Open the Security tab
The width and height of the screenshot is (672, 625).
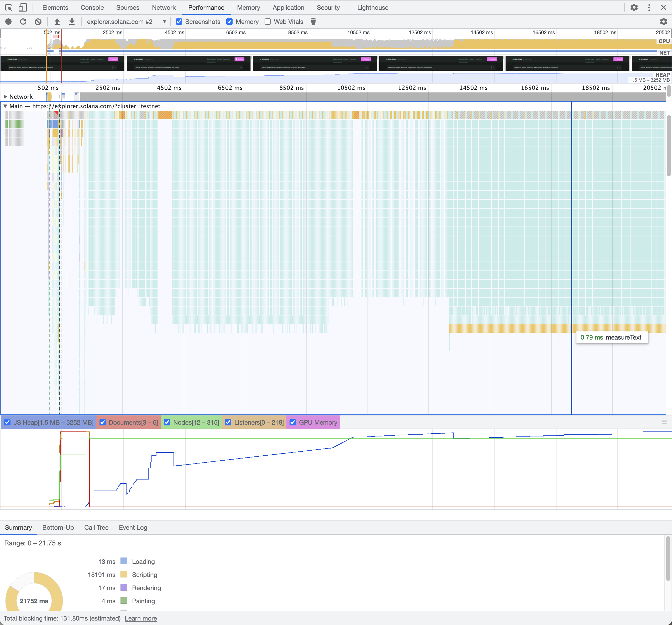pyautogui.click(x=328, y=7)
